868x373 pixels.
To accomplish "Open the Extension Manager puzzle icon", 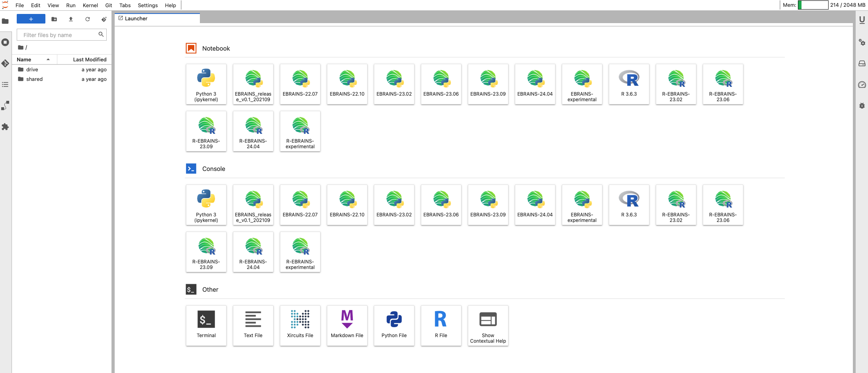I will point(5,127).
